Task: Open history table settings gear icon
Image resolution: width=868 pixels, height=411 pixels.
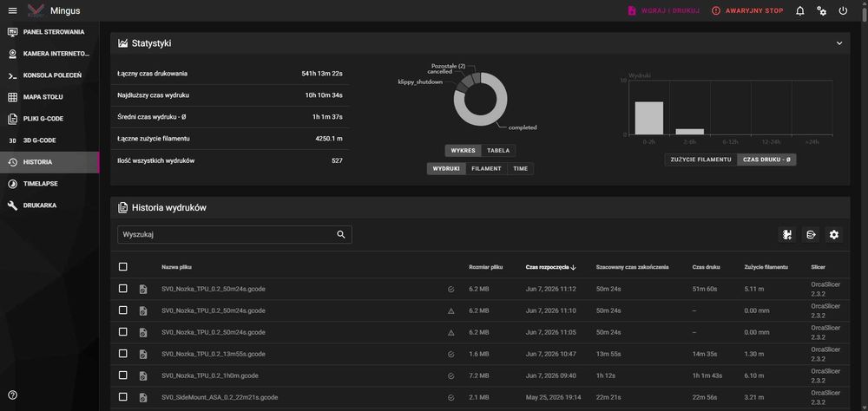Action: (834, 234)
